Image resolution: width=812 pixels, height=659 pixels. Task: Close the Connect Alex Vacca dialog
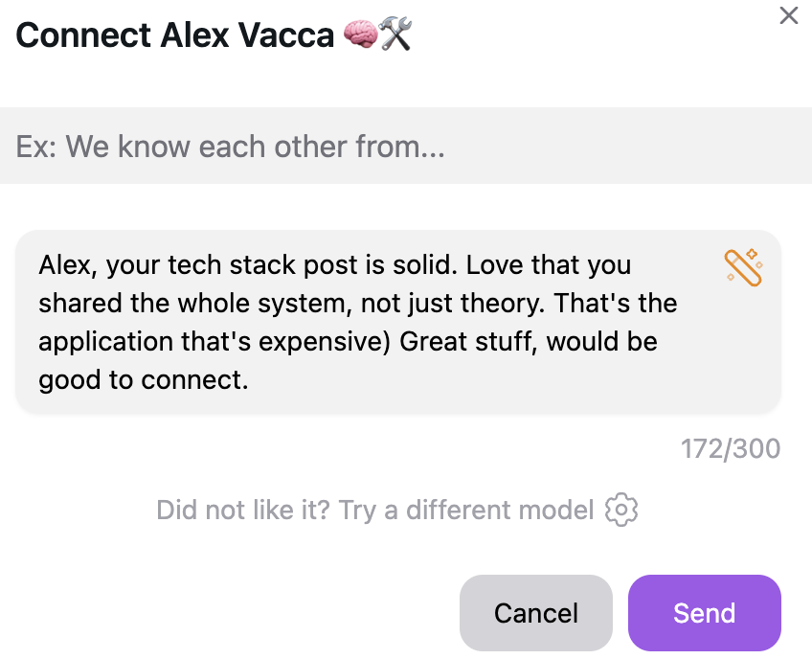pos(788,15)
